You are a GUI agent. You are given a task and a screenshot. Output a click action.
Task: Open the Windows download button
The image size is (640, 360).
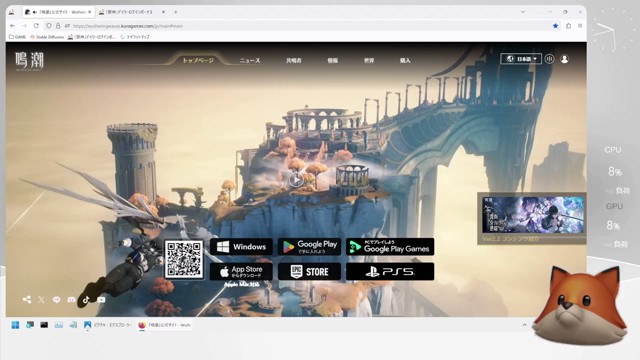241,247
